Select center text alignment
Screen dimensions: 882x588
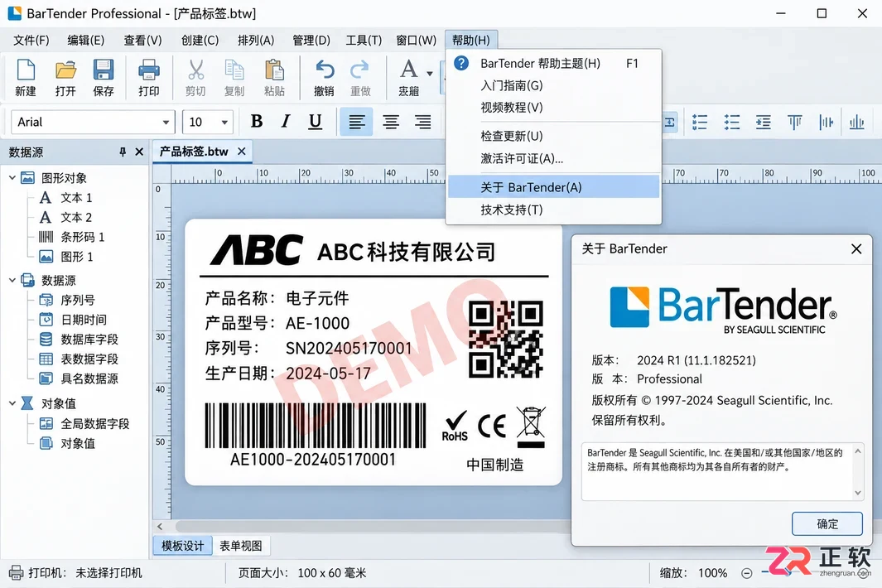(x=390, y=122)
